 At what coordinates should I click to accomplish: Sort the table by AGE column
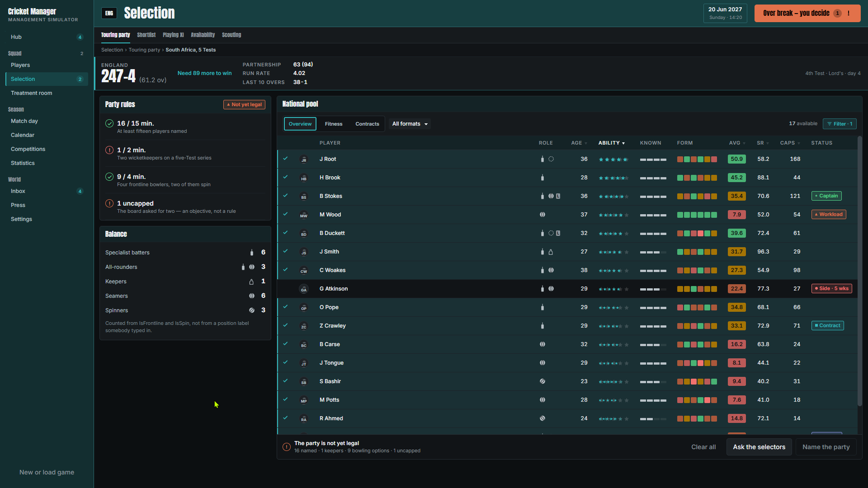click(579, 143)
